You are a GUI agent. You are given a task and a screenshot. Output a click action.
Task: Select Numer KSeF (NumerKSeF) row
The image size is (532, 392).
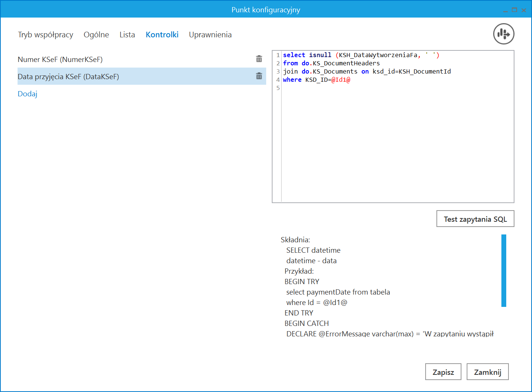(x=142, y=59)
